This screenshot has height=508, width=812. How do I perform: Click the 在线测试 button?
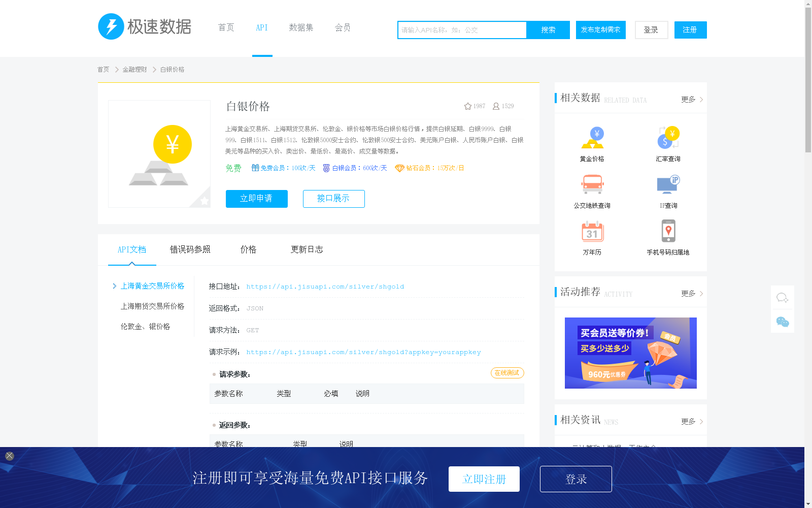pyautogui.click(x=507, y=373)
